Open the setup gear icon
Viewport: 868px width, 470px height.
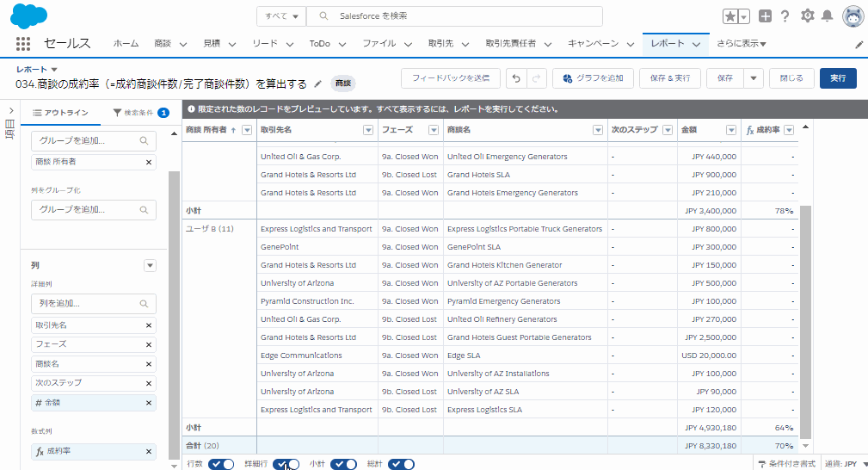tap(808, 16)
